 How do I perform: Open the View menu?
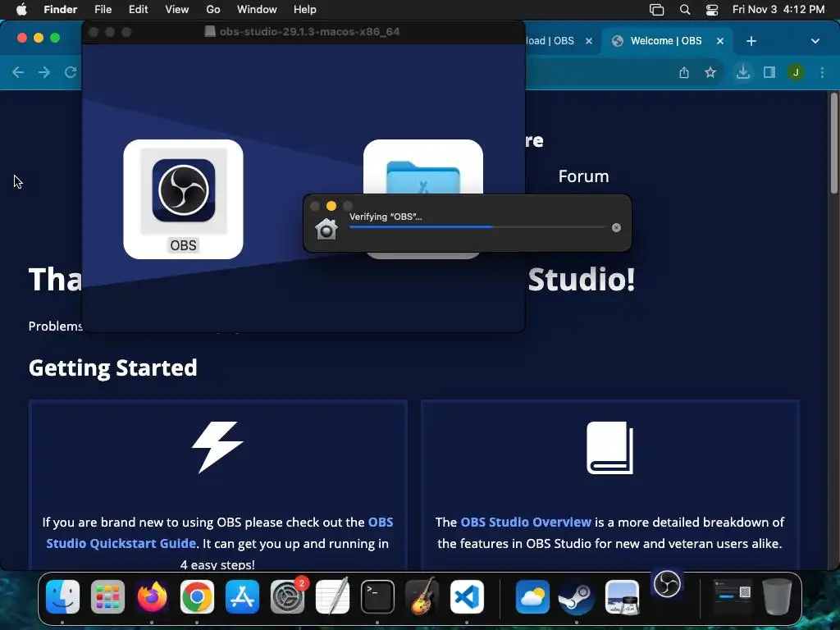(x=177, y=10)
